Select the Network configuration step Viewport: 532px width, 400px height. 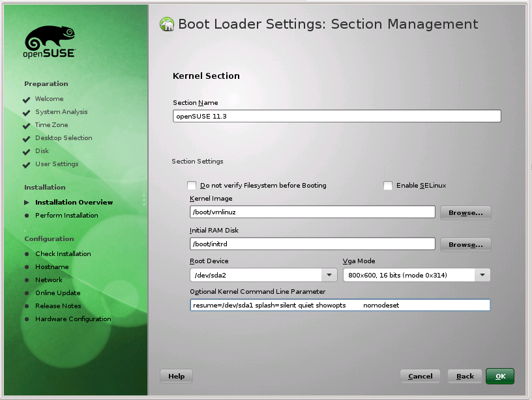coord(49,280)
